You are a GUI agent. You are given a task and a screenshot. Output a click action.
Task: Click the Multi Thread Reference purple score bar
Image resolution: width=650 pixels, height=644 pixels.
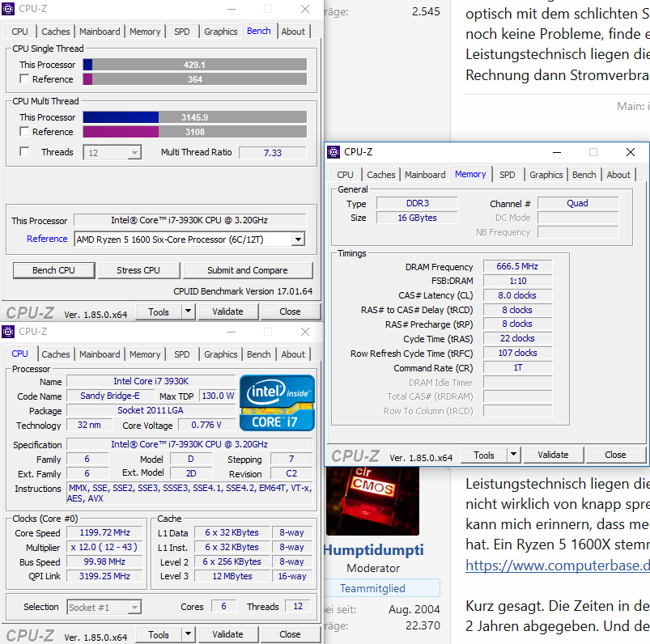(195, 132)
